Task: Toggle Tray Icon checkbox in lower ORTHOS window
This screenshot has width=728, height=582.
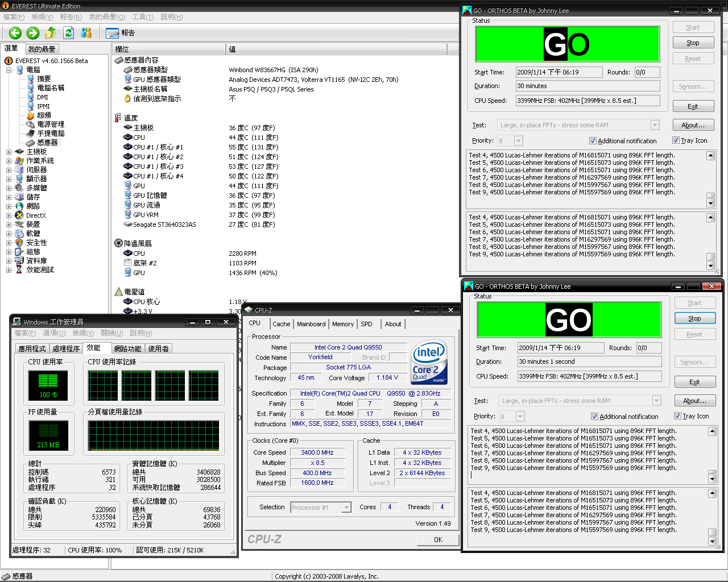Action: [677, 416]
